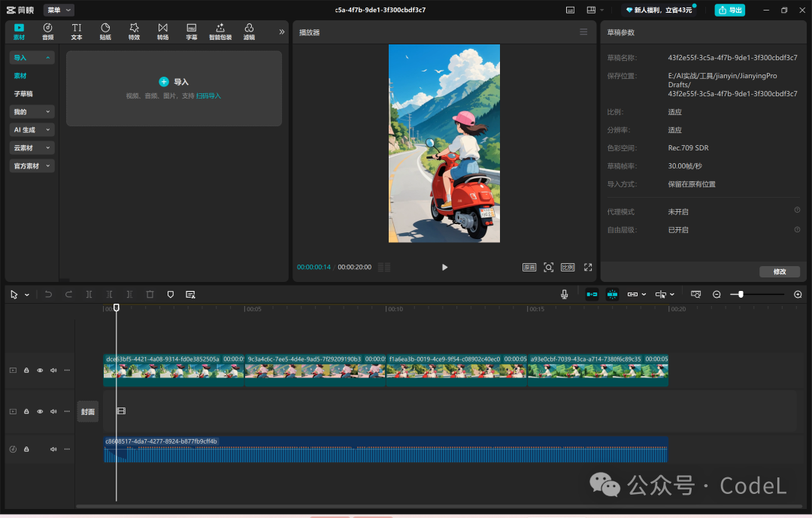Toggle main track magnet snapping
The height and width of the screenshot is (518, 812).
(592, 294)
